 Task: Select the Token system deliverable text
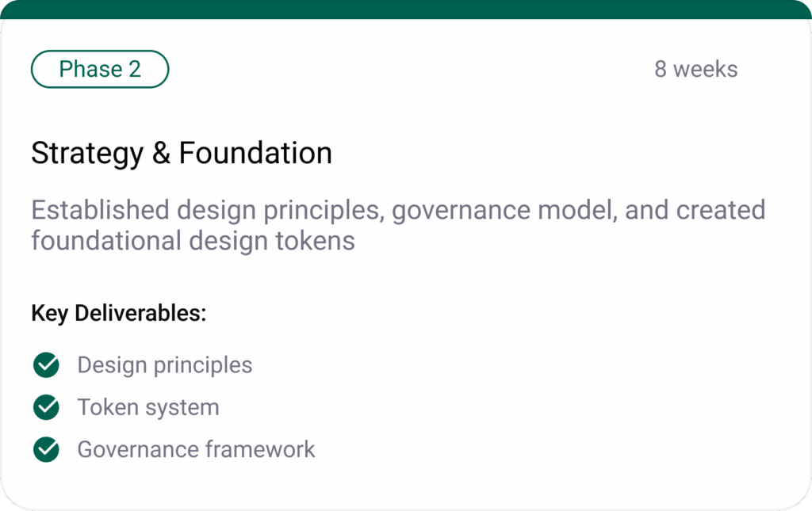(x=148, y=407)
